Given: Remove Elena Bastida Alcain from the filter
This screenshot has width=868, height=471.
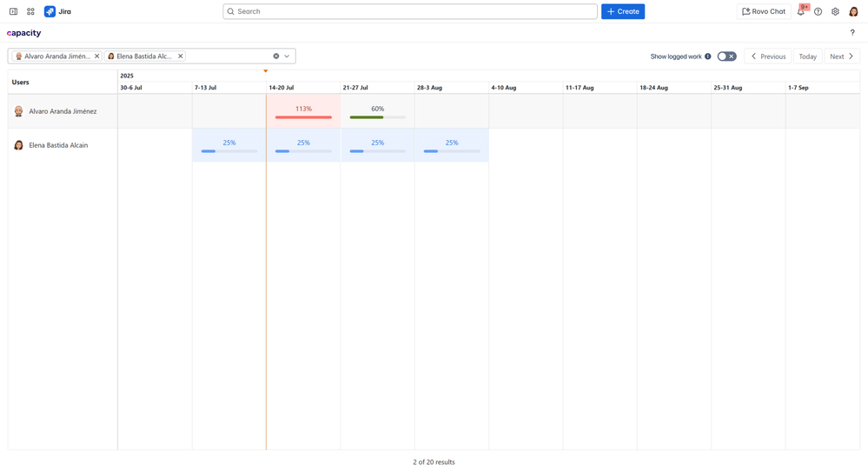Looking at the screenshot, I should click(x=181, y=56).
